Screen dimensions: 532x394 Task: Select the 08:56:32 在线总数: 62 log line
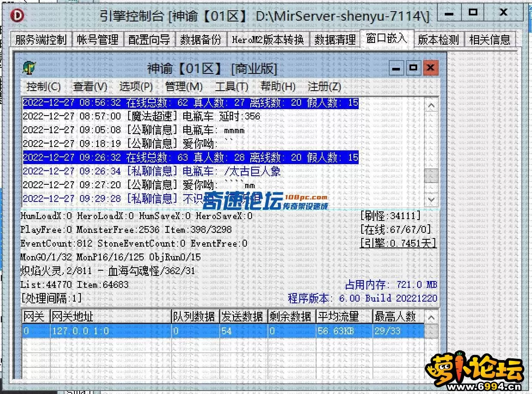[x=190, y=103]
